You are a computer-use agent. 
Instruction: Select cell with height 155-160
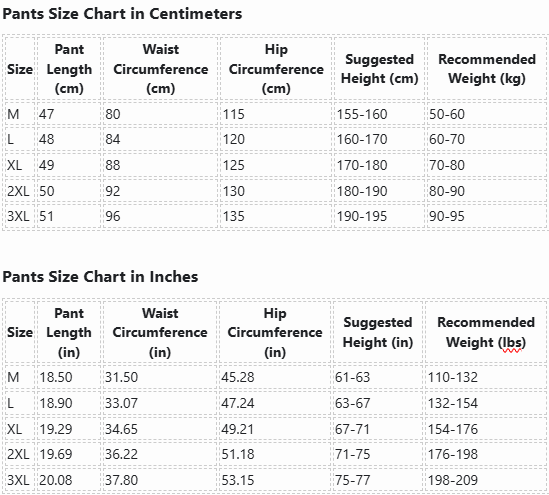379,114
